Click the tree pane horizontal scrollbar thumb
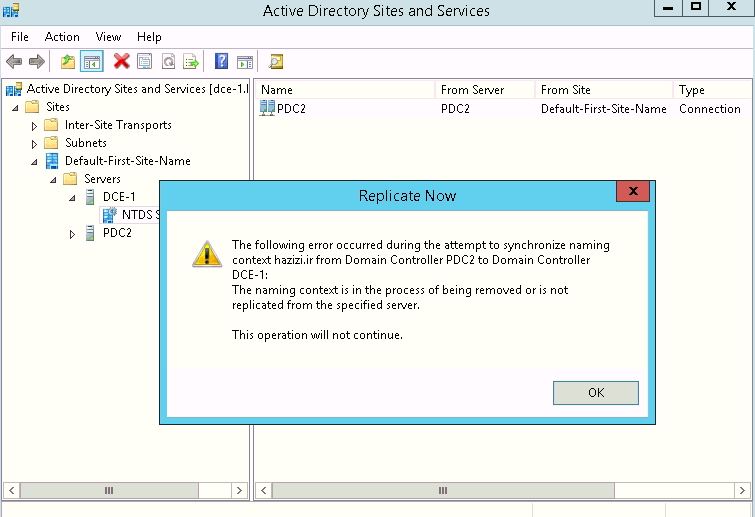 coord(109,491)
